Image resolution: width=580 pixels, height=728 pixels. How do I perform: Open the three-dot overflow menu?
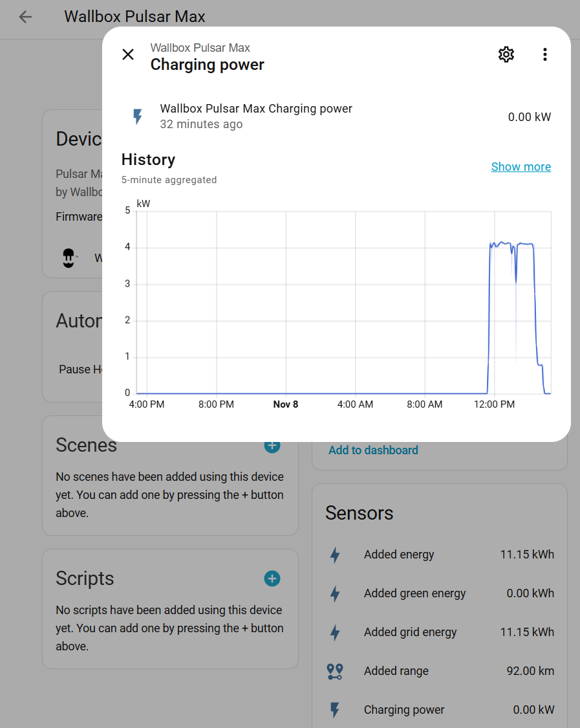545,54
